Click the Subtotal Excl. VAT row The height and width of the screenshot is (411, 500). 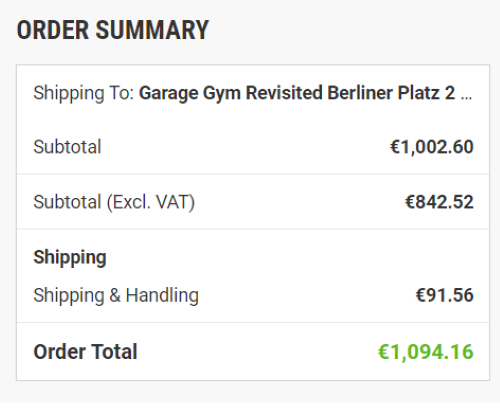click(253, 202)
